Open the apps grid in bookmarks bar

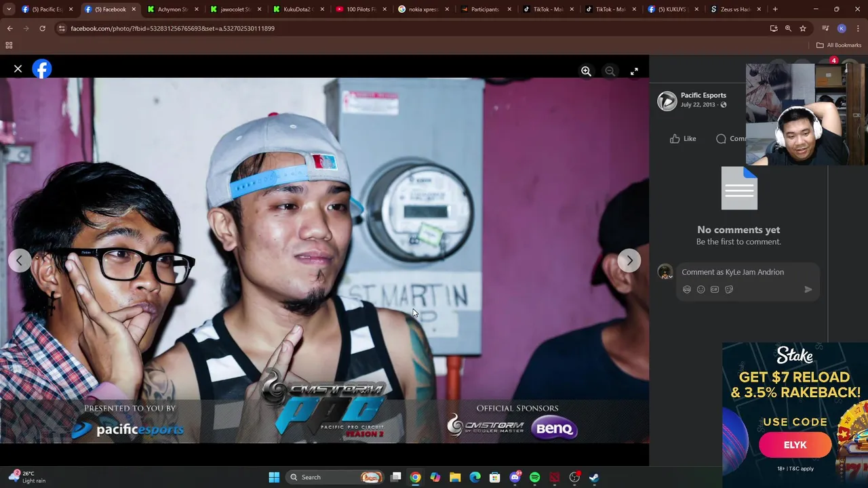click(9, 45)
